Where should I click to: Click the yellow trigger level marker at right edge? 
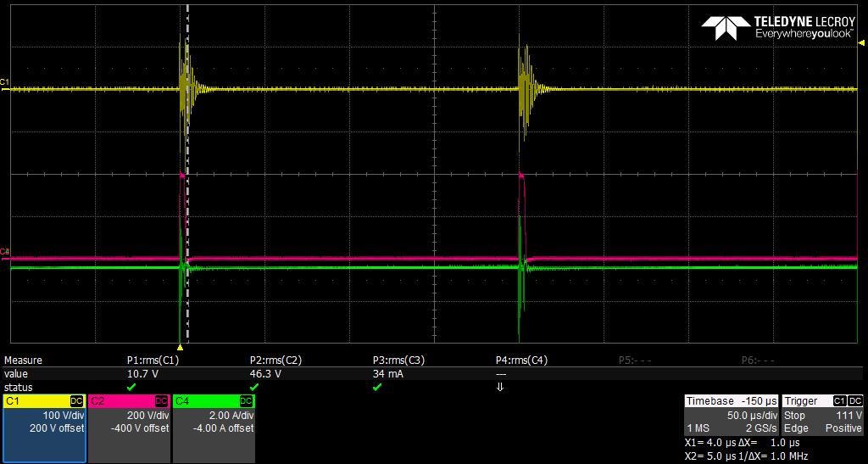coord(861,42)
